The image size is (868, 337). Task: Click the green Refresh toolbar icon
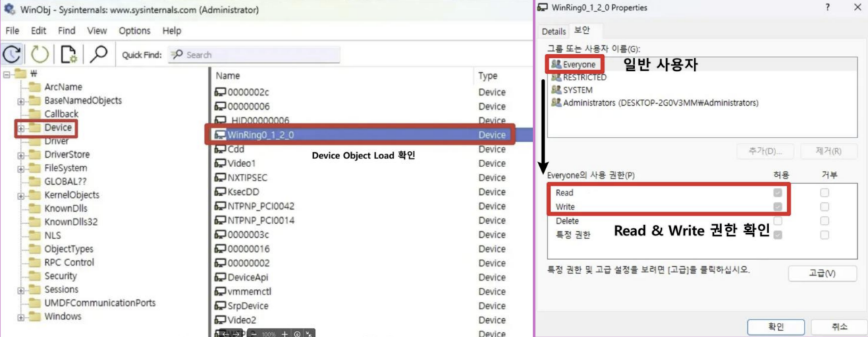[x=40, y=55]
